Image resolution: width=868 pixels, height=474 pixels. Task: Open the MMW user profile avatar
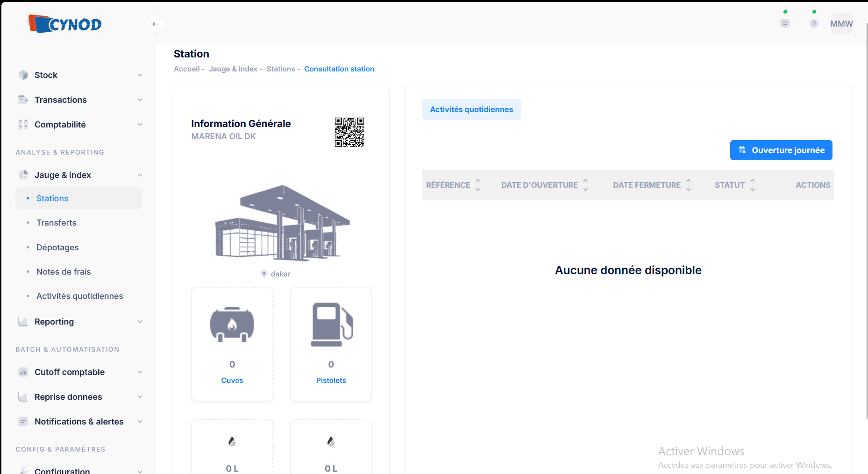pos(841,24)
